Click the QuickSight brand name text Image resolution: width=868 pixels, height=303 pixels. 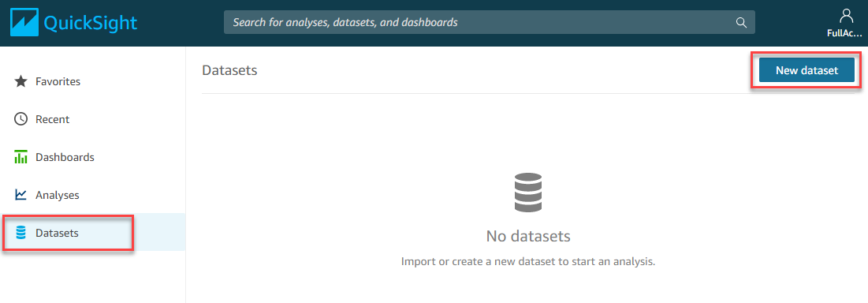(x=90, y=23)
